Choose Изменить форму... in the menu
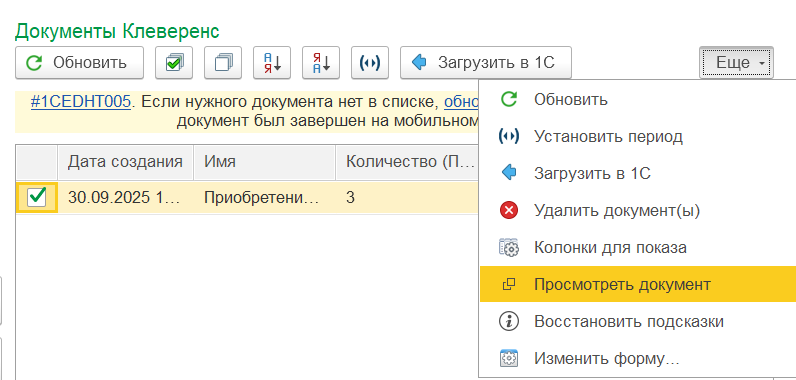The image size is (796, 380). pos(638,359)
